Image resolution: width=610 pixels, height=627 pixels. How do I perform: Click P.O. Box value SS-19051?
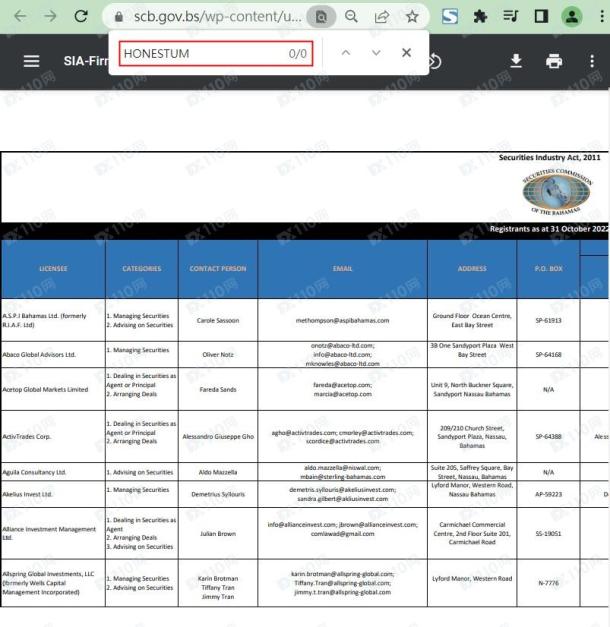(x=548, y=534)
